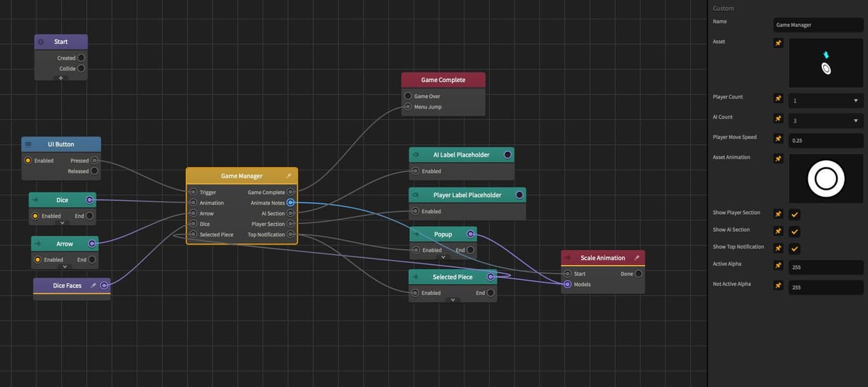This screenshot has width=868, height=387.
Task: Click the plus icon under the Start node
Action: 60,78
